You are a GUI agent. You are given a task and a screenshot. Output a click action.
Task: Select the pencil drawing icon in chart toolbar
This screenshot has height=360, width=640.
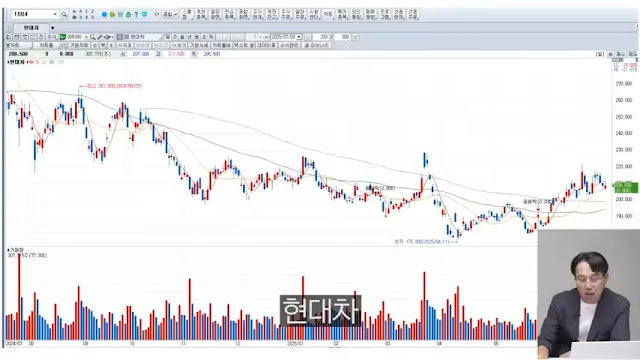coord(100,37)
